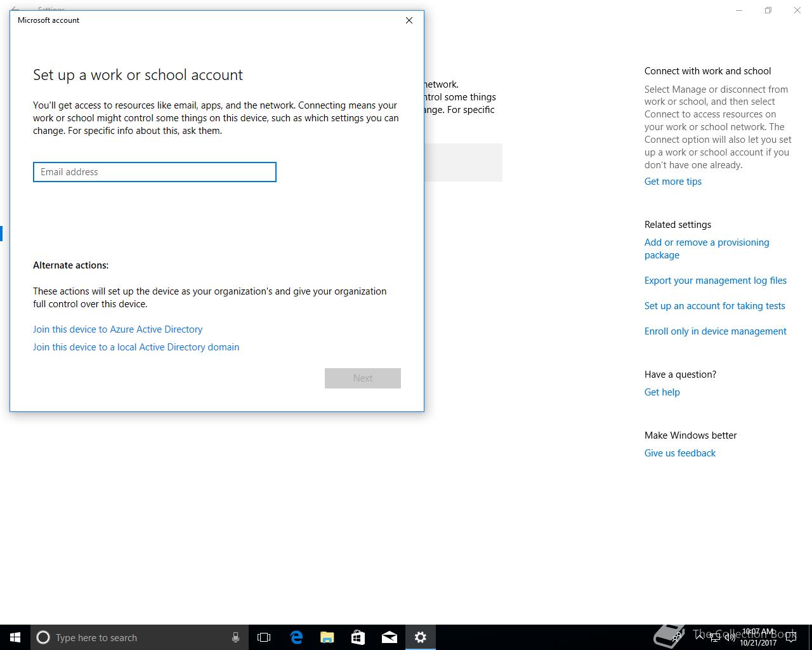812x650 pixels.
Task: Open the Get help link
Action: click(662, 392)
